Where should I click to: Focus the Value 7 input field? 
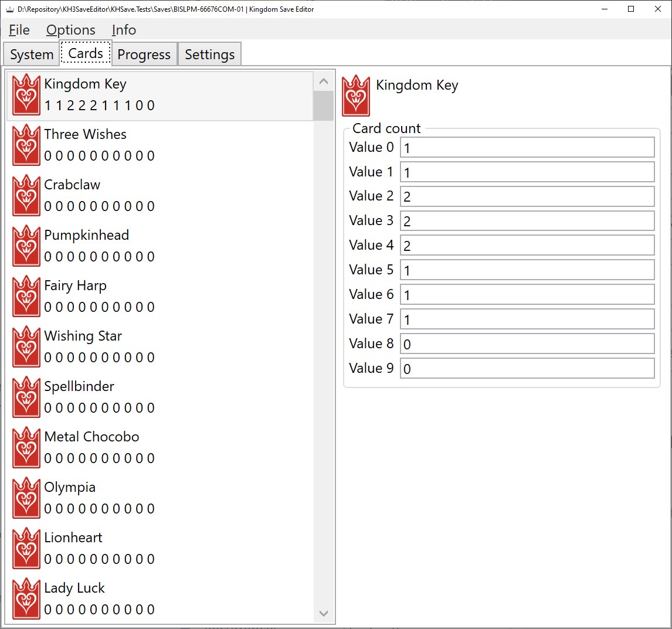(527, 319)
